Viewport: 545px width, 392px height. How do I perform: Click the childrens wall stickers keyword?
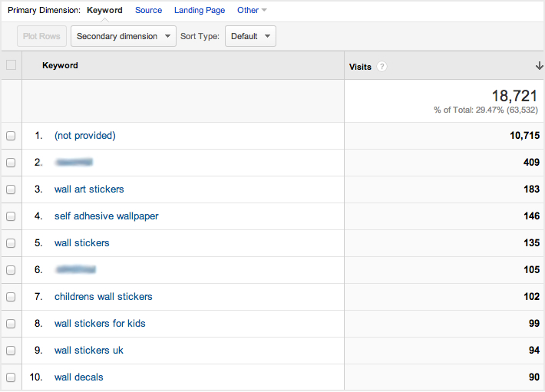click(103, 297)
